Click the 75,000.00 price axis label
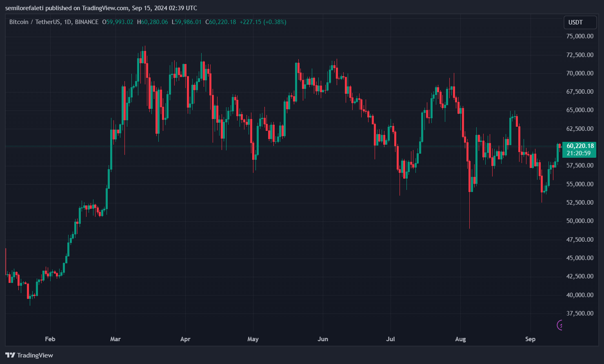Image resolution: width=604 pixels, height=364 pixels. [580, 36]
